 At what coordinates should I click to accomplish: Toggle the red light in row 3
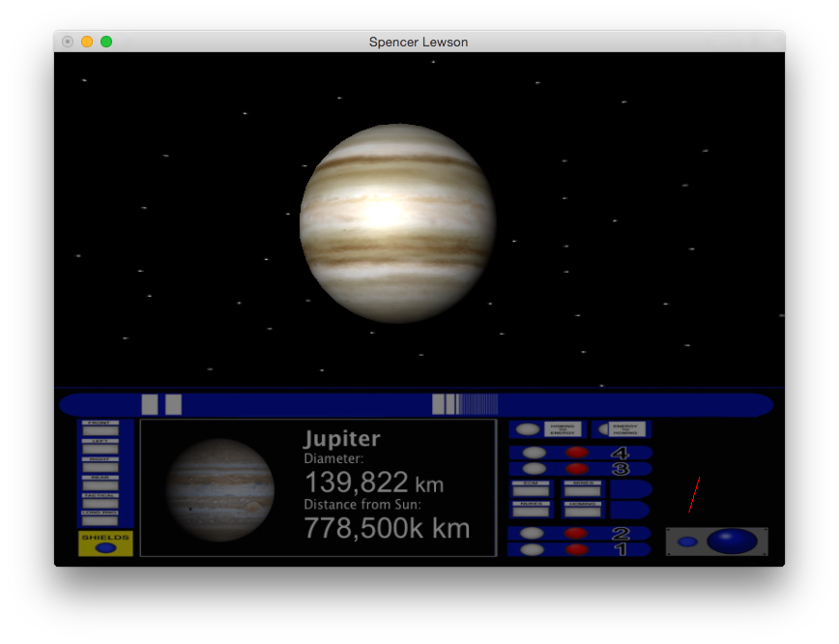click(577, 469)
